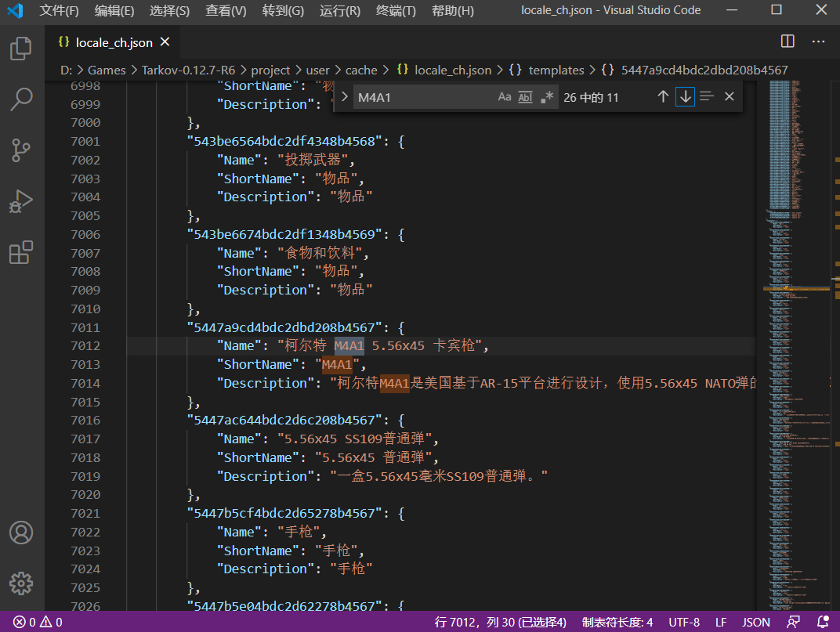The width and height of the screenshot is (840, 632).
Task: Open errors and warnings problems panel
Action: [38, 622]
